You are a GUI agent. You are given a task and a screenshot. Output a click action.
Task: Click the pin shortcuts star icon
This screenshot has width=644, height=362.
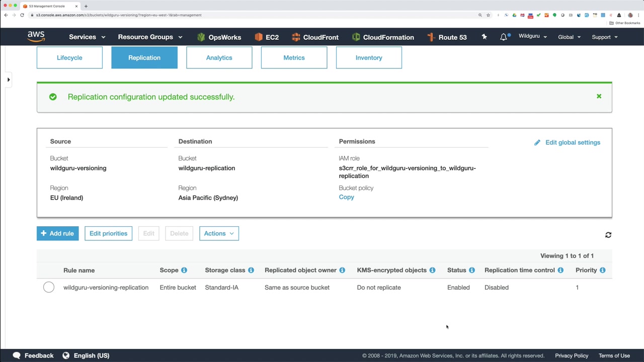[x=484, y=37]
